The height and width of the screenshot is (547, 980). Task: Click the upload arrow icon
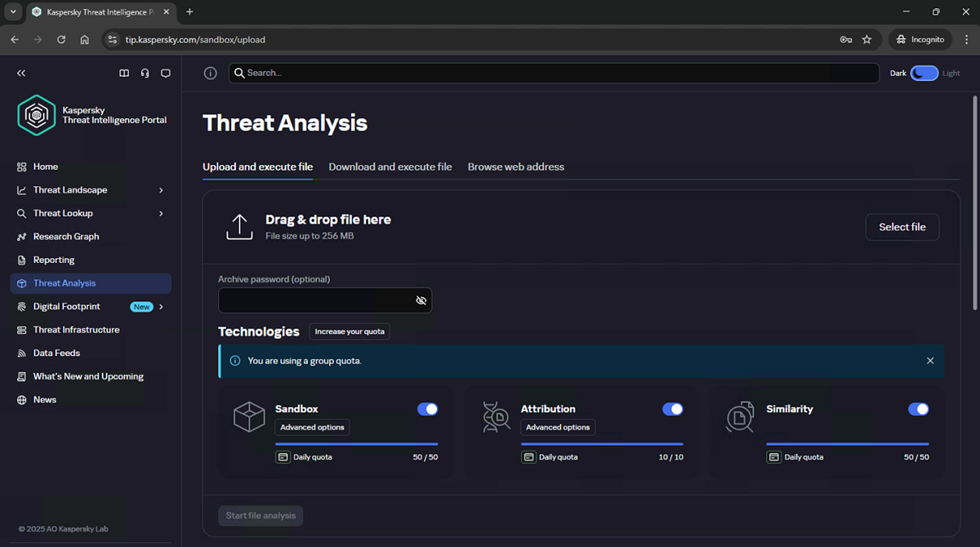point(239,227)
